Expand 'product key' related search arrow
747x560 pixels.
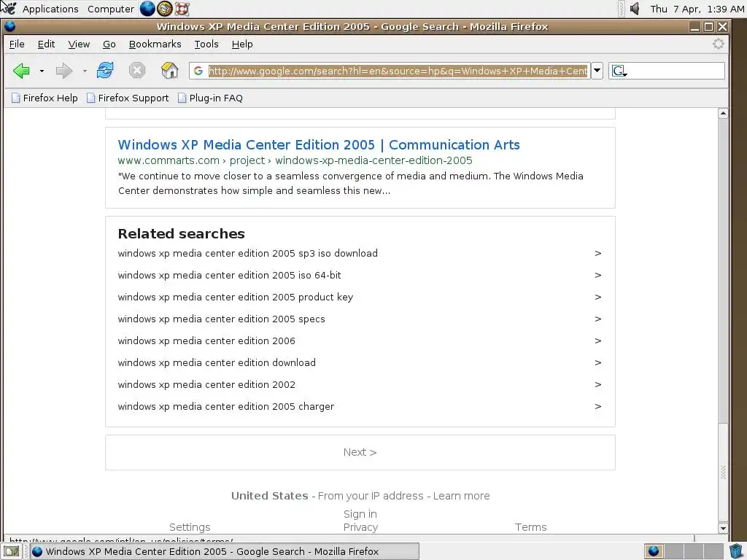coord(598,297)
